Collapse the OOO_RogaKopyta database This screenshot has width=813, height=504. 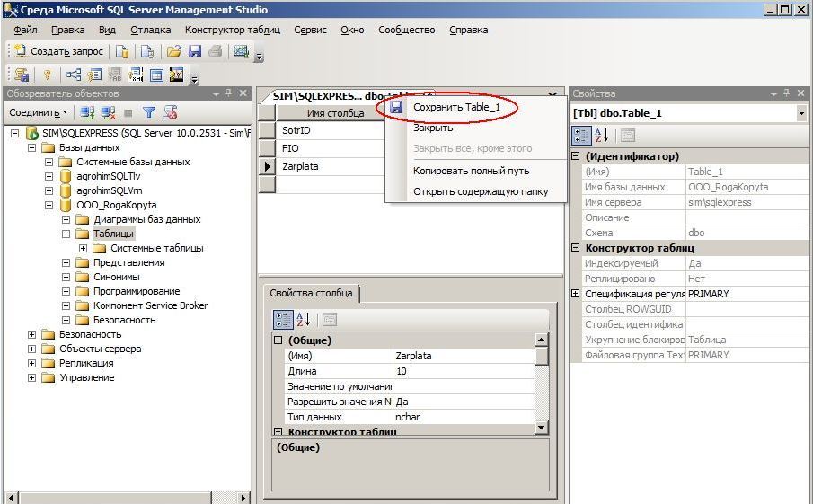(49, 206)
